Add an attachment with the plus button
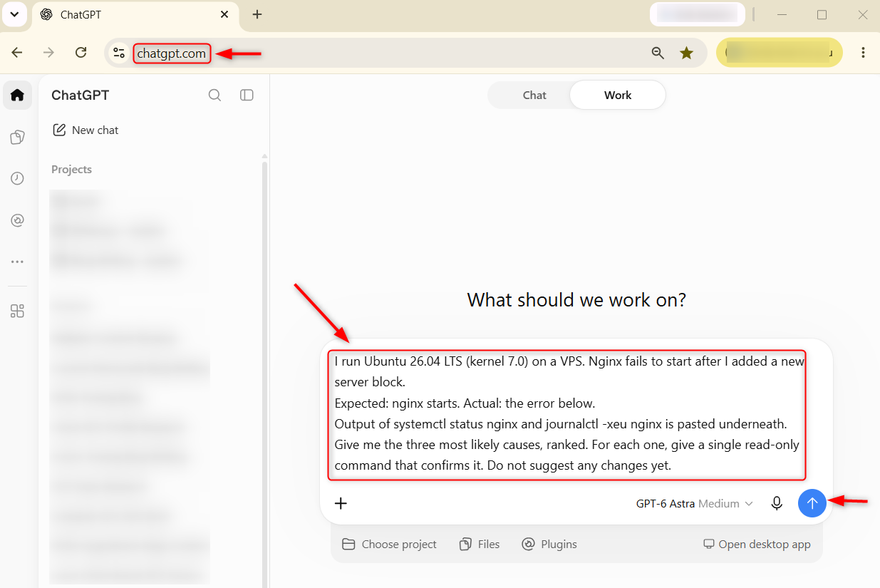The height and width of the screenshot is (588, 880). click(341, 503)
